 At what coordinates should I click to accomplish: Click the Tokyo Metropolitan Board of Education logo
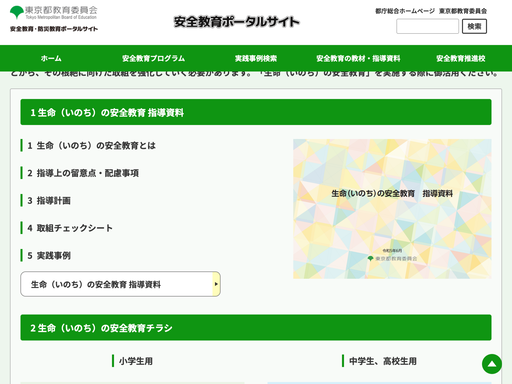click(54, 13)
